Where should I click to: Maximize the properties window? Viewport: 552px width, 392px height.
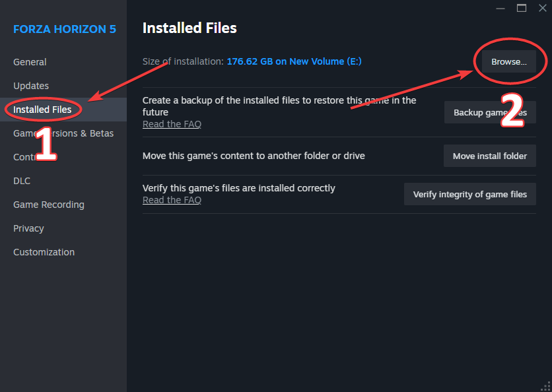click(x=522, y=8)
